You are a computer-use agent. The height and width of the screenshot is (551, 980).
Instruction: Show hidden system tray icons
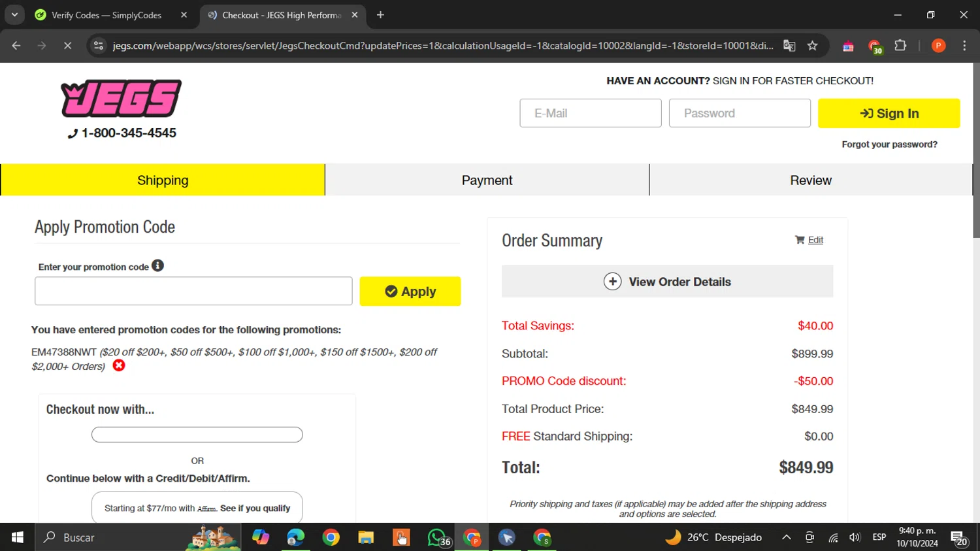[787, 537]
